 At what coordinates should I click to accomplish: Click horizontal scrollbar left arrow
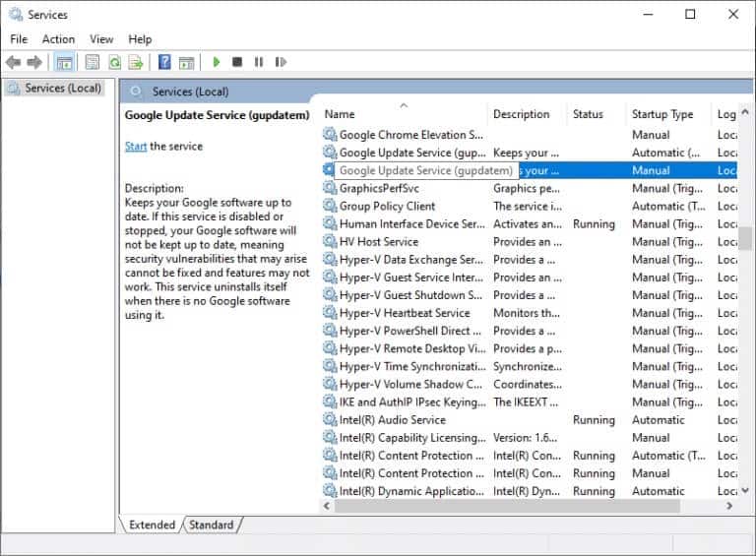[x=327, y=506]
